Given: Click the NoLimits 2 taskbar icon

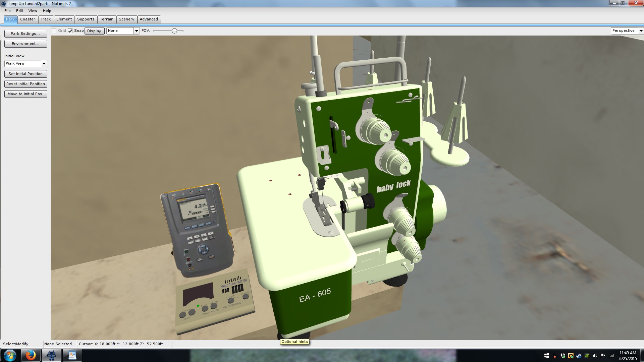Looking at the screenshot, I should pyautogui.click(x=52, y=355).
